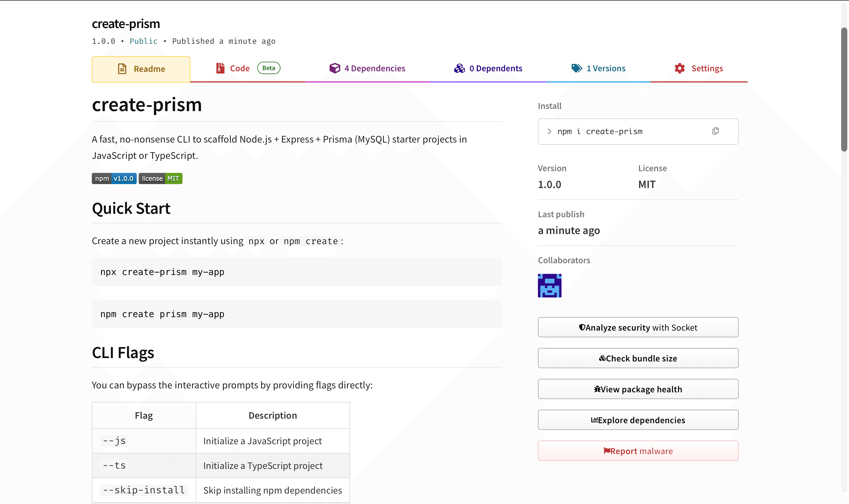Click the Description column header
849x504 pixels.
tap(273, 415)
